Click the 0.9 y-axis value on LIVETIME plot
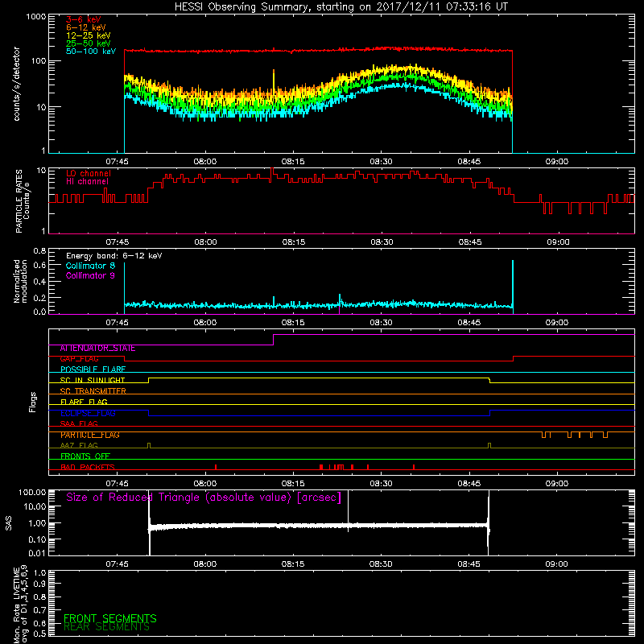Viewport: 644px width, 644px height. pos(39,584)
